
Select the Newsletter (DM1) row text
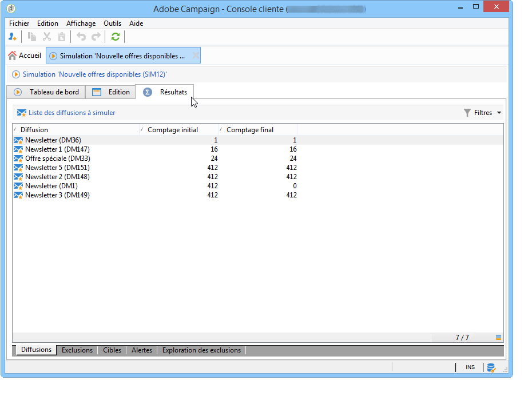51,186
